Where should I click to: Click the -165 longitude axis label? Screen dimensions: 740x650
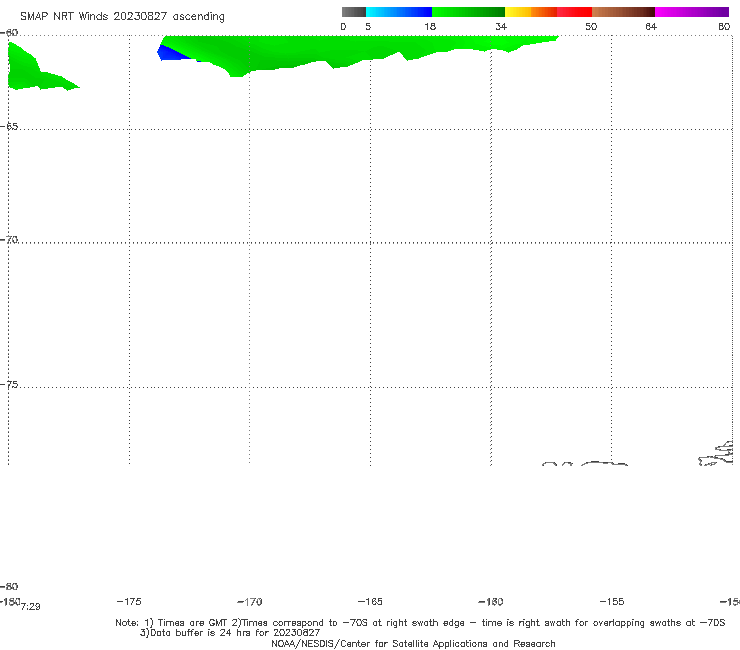click(370, 601)
